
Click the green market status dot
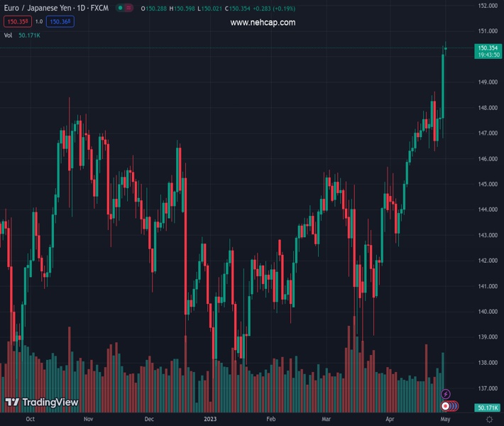tap(119, 9)
